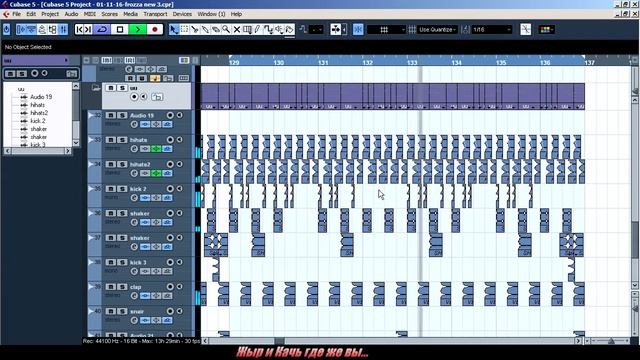Open the MIDI menu
The height and width of the screenshot is (360, 640).
[89, 14]
